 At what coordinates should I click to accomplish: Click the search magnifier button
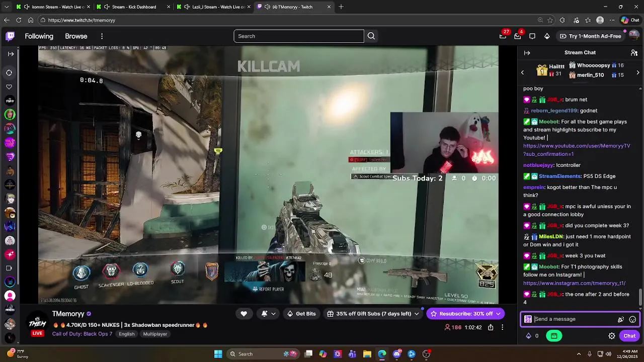[371, 36]
